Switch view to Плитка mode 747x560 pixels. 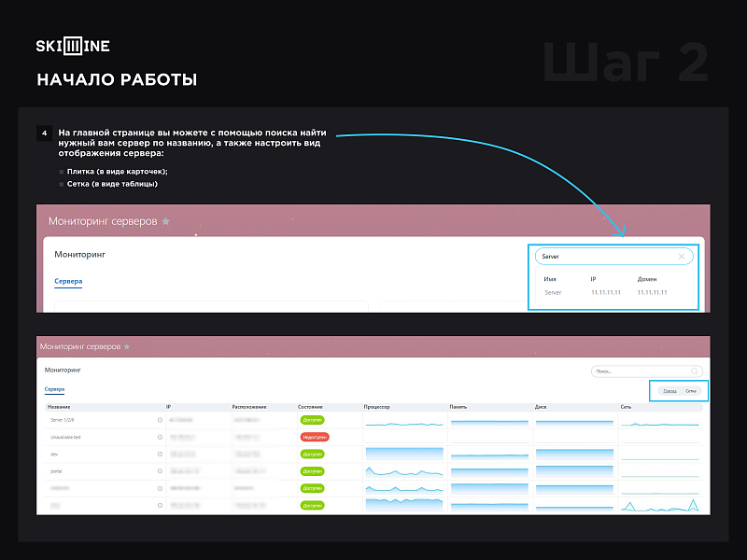[x=669, y=391]
